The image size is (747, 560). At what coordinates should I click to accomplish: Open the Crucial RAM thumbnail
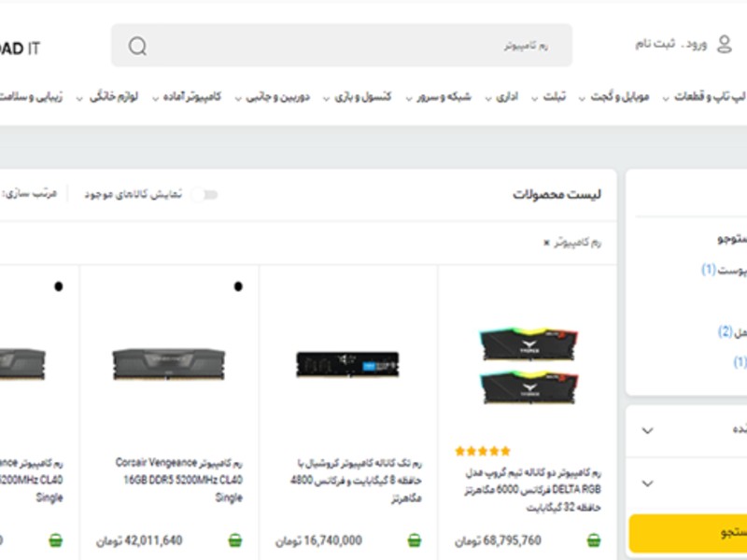point(347,364)
